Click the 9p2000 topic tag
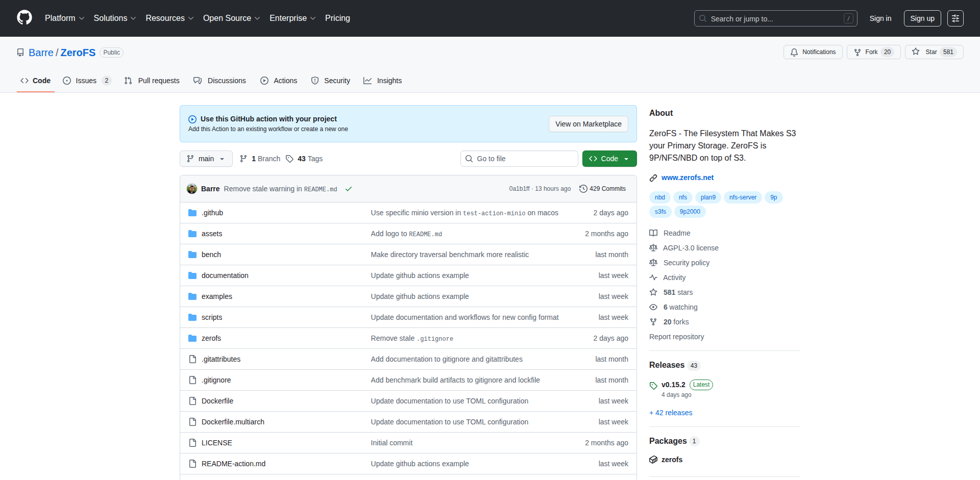This screenshot has width=980, height=480. click(690, 212)
